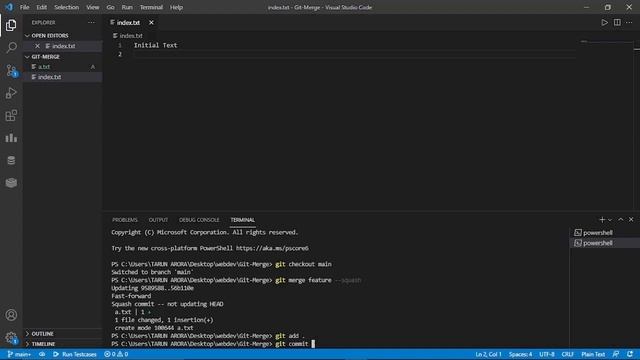This screenshot has width=640, height=360.
Task: Open the View menu
Action: (x=93, y=7)
